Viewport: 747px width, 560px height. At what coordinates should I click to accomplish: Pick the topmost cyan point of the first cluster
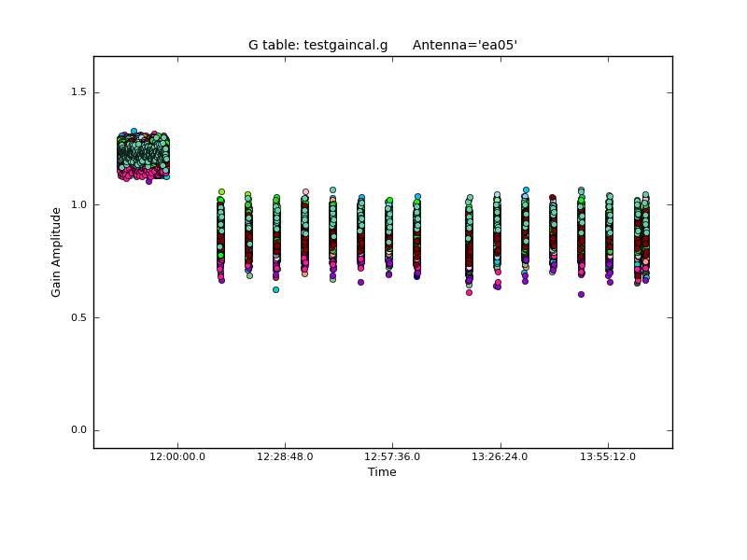134,131
